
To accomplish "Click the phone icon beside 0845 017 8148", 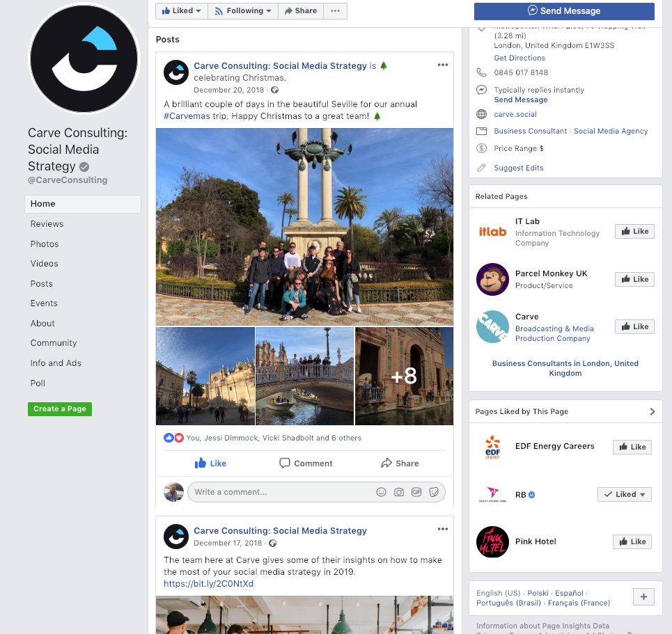I will (481, 72).
